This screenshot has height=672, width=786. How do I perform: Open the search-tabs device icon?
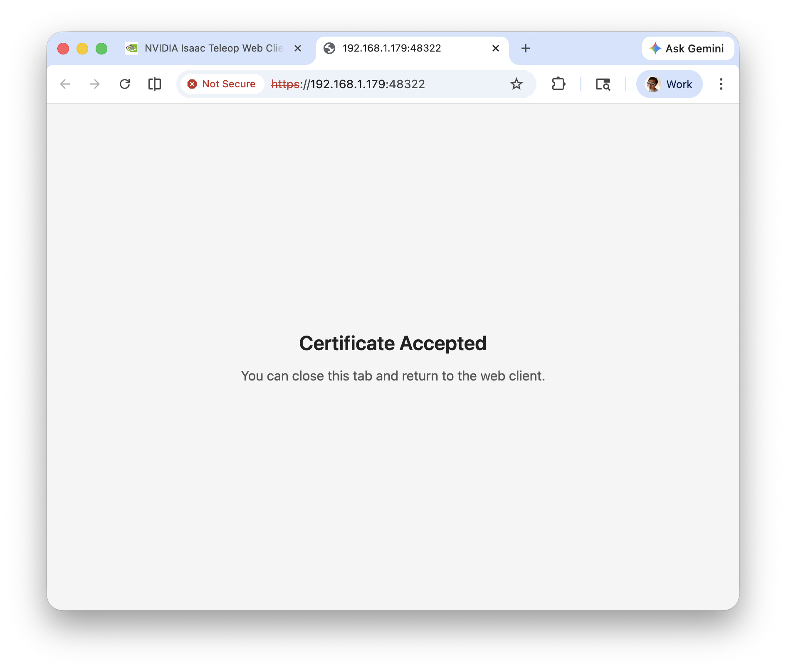point(603,84)
